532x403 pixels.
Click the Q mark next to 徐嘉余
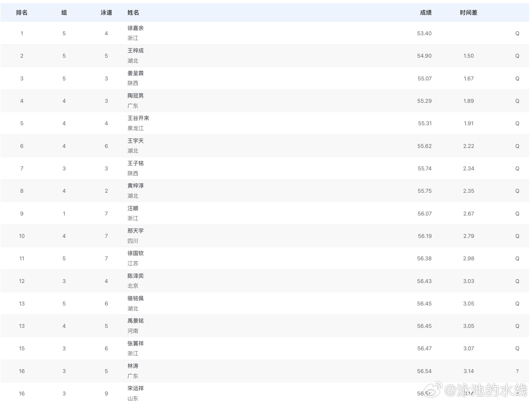(x=517, y=33)
